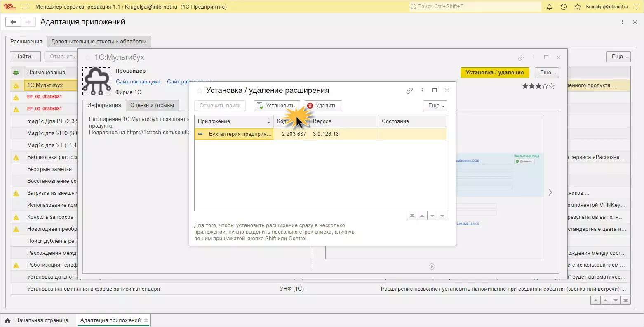Open Еще dropdown in 1С:Мультибух window
Screen dimensions: 644x327
[x=547, y=73]
